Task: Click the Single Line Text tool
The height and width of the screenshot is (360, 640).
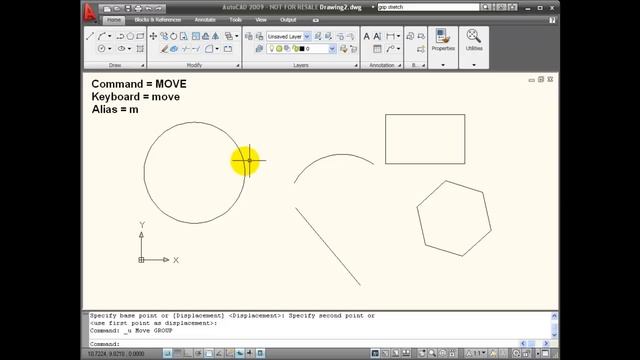Action: [378, 36]
